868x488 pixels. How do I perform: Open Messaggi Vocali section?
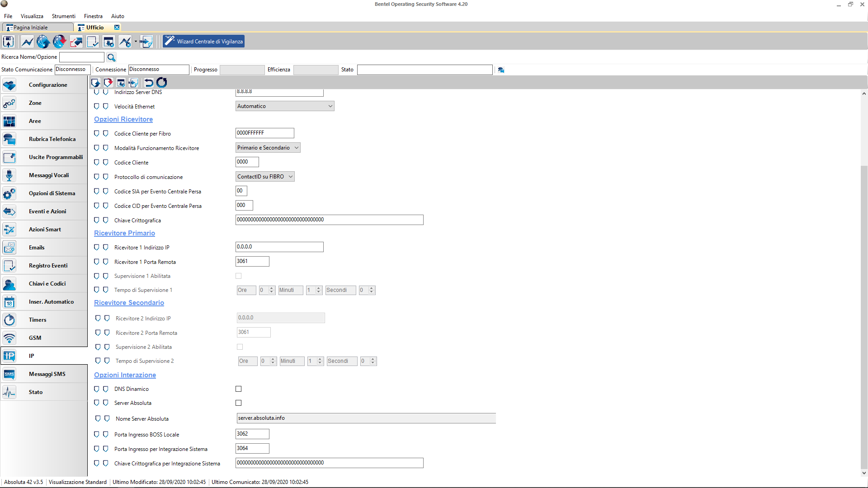click(x=44, y=175)
